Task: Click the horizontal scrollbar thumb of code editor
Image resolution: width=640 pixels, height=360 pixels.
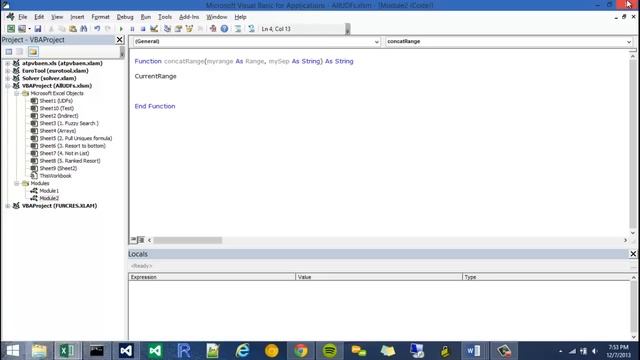Action: click(188, 240)
